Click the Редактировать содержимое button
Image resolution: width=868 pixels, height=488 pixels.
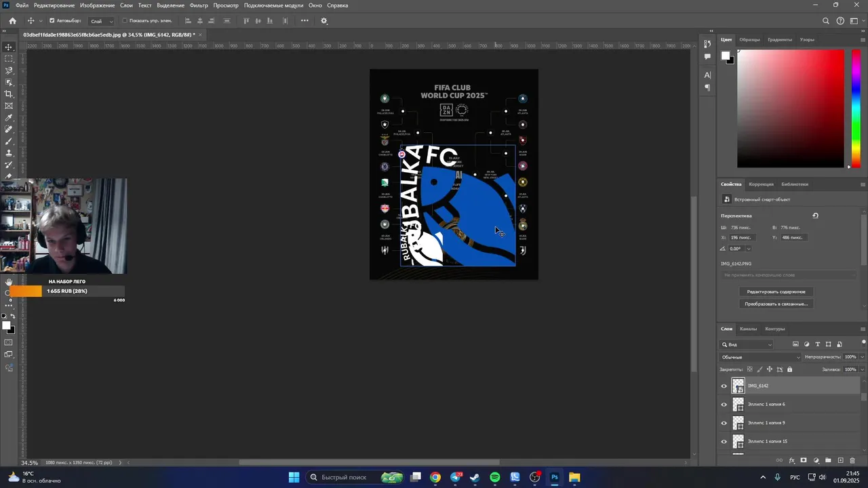pyautogui.click(x=776, y=291)
